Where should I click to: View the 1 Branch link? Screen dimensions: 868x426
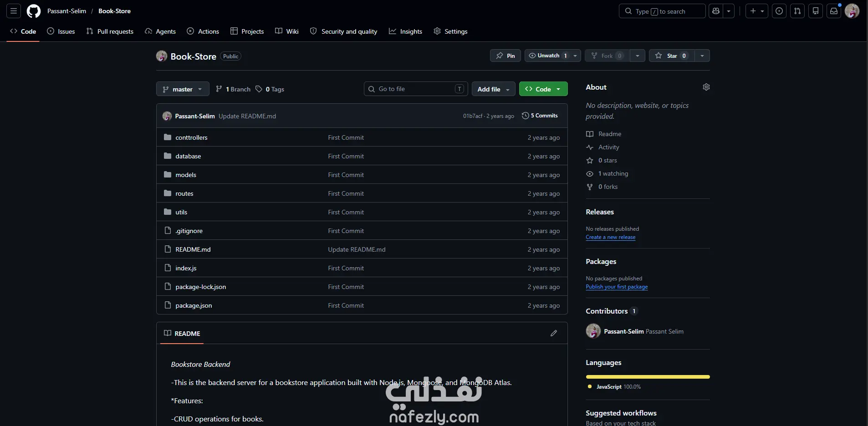(233, 89)
